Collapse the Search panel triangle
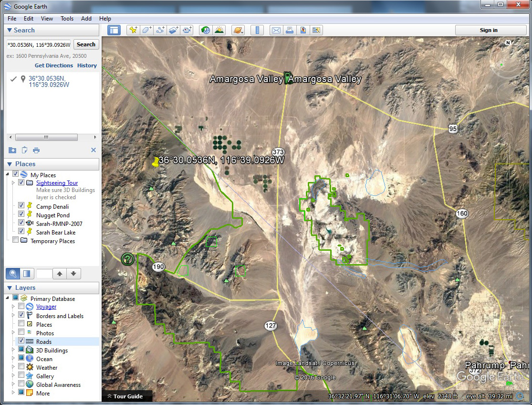Viewport: 532px width, 405px height. coord(10,30)
